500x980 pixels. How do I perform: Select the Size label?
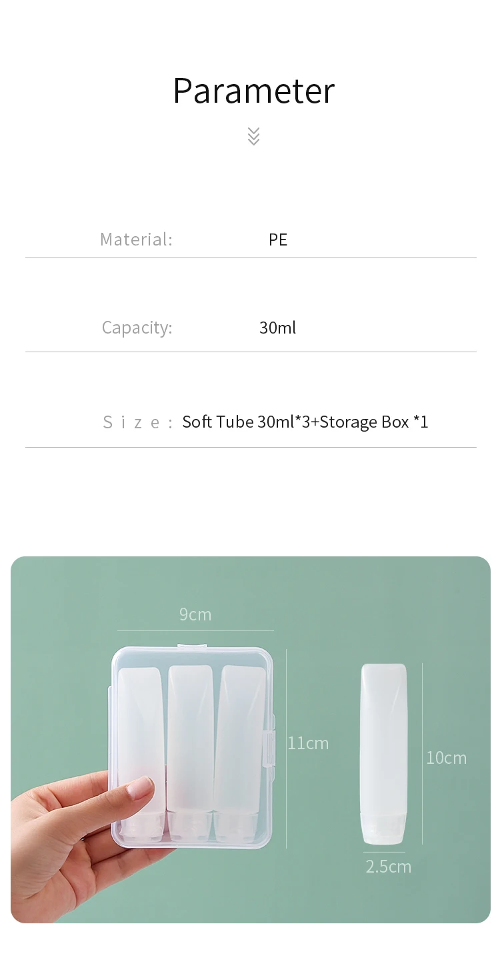138,422
